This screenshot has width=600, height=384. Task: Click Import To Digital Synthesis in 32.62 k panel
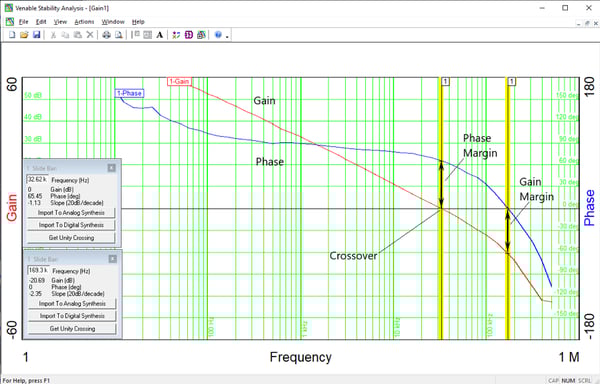71,225
